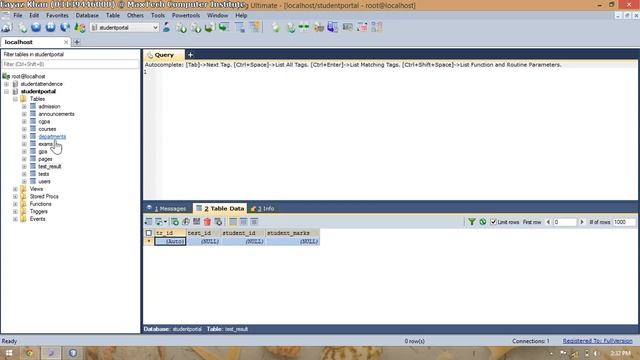Select the announcements table in tree

(x=56, y=114)
